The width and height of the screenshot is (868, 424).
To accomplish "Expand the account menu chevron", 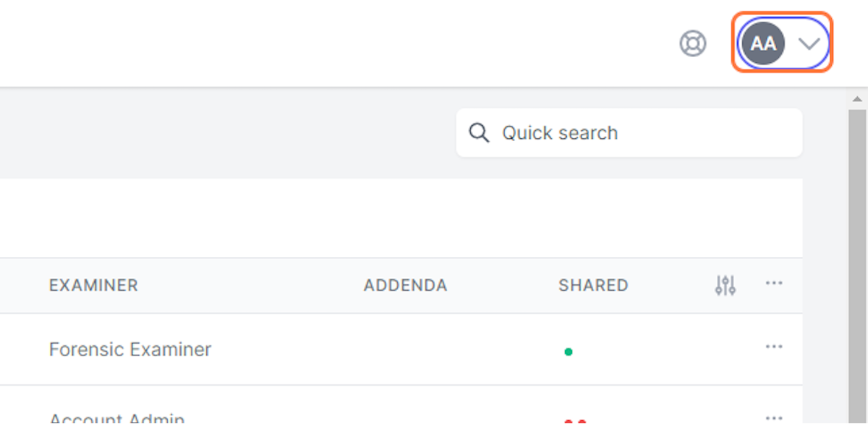I will pos(809,43).
